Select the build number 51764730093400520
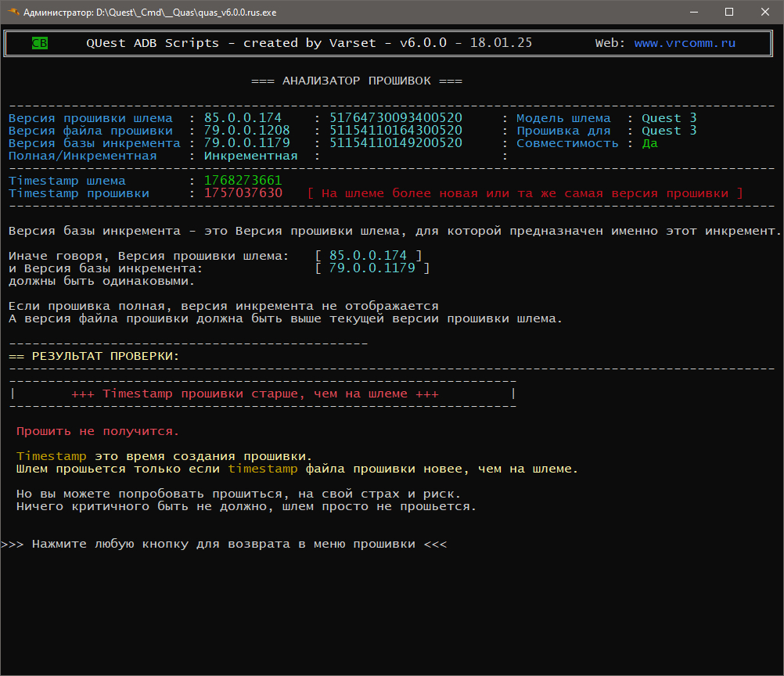784x676 pixels. (x=395, y=118)
